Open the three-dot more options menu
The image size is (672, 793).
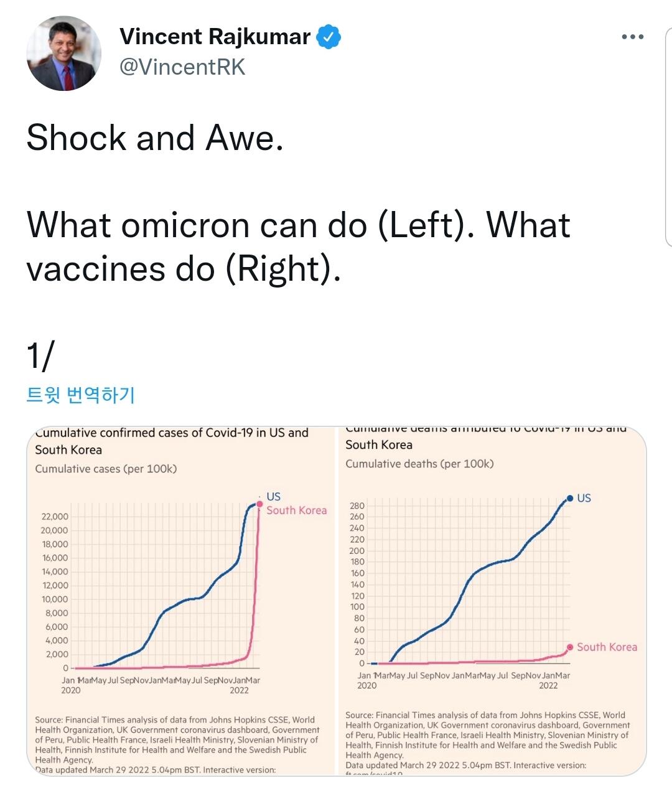pyautogui.click(x=632, y=37)
